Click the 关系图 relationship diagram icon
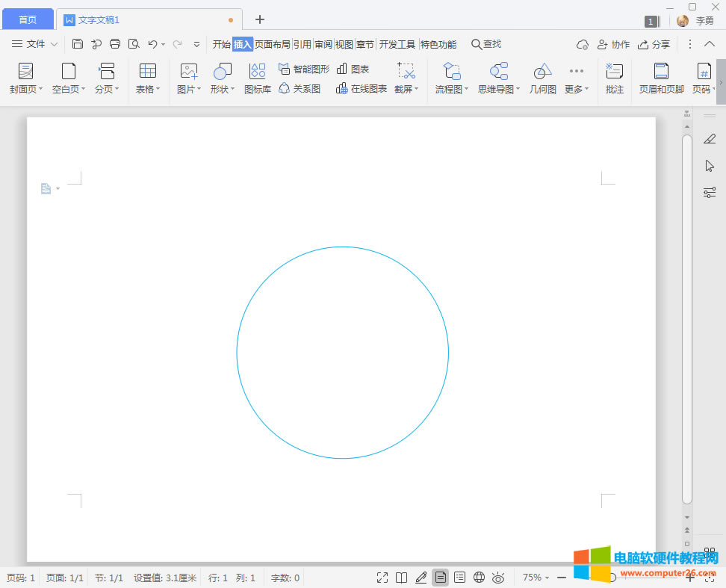Screen dimensions: 726x588 tap(300, 89)
